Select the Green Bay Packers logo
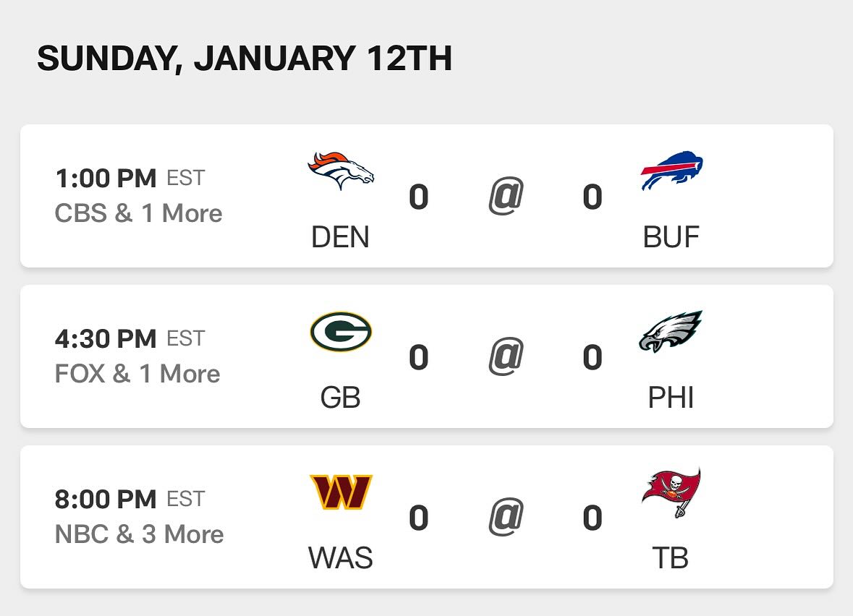This screenshot has height=616, width=853. pos(341,332)
